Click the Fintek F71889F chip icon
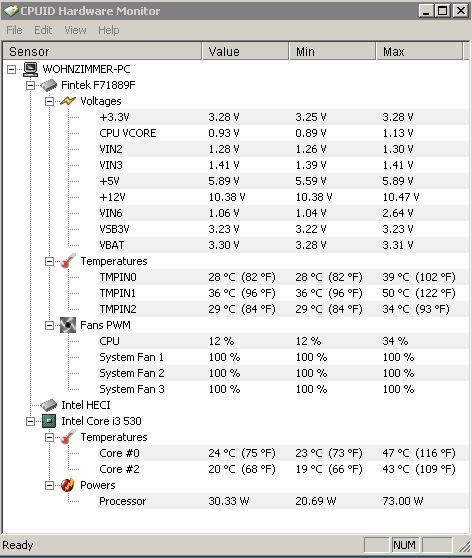This screenshot has height=558, width=472. pyautogui.click(x=49, y=85)
